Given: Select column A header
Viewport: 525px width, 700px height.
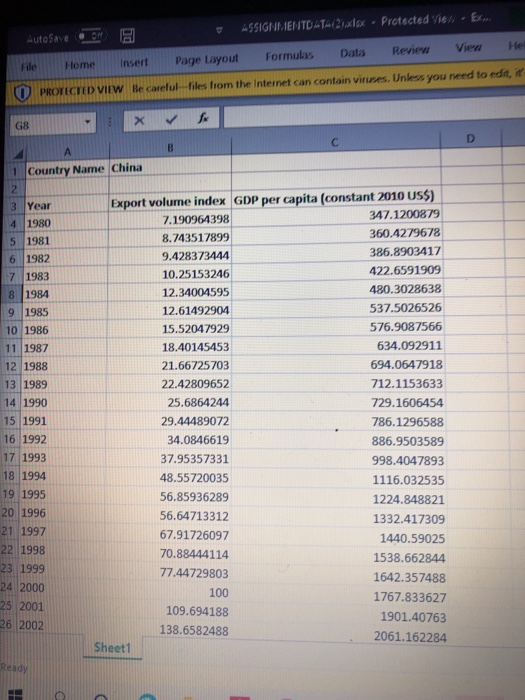Looking at the screenshot, I should pyautogui.click(x=67, y=152).
